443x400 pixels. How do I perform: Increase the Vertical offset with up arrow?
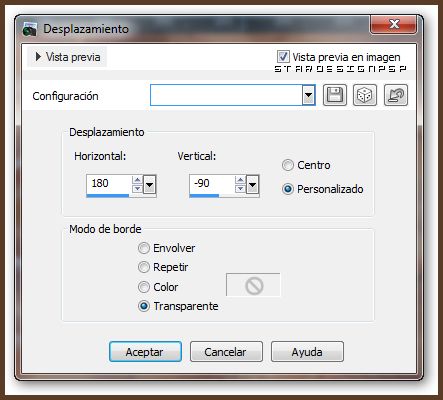[x=240, y=180]
